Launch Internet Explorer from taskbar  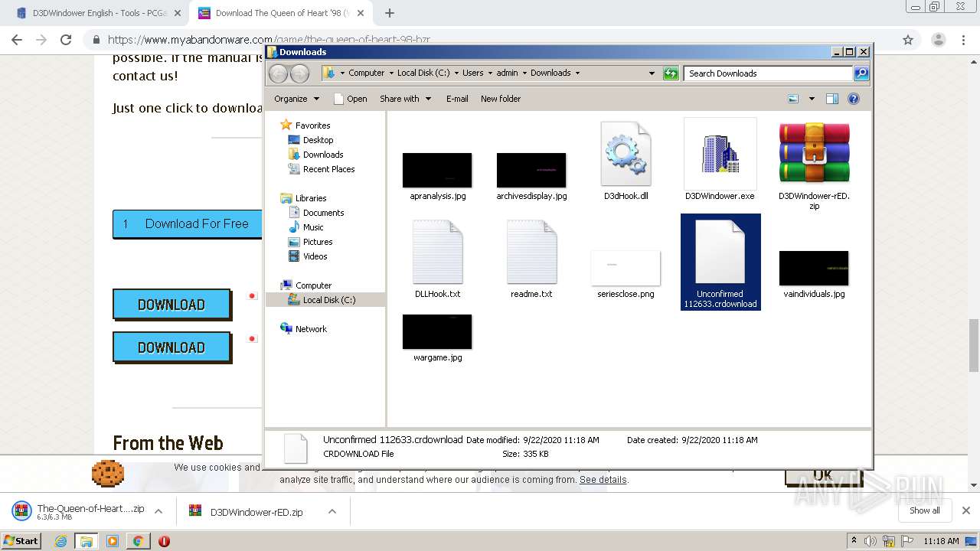coord(61,541)
